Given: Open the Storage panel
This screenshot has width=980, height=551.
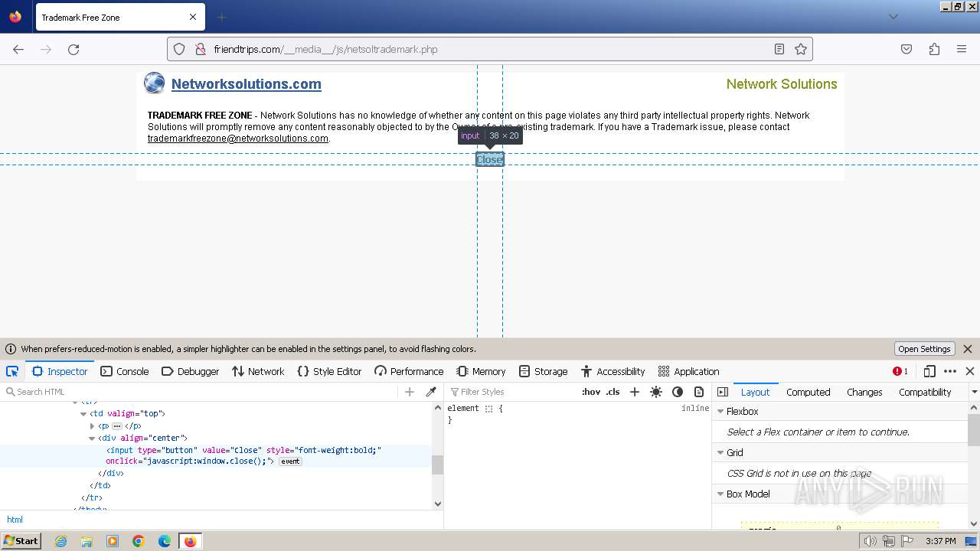Looking at the screenshot, I should click(x=543, y=371).
